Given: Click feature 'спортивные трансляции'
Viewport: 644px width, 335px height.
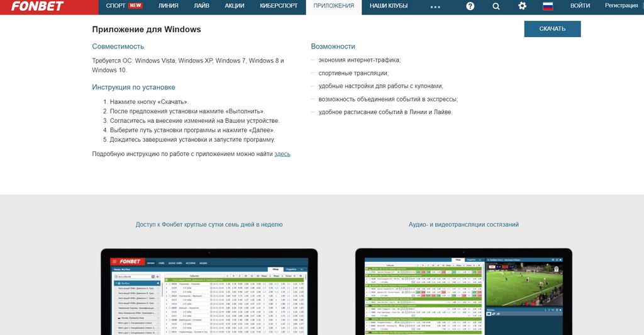Looking at the screenshot, I should click(353, 73).
